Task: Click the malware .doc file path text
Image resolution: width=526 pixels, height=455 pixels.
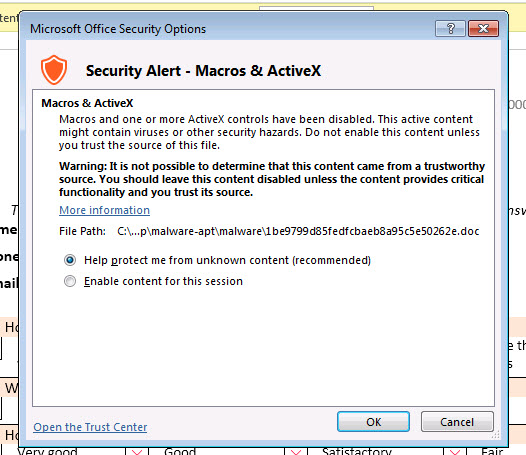Action: point(298,231)
